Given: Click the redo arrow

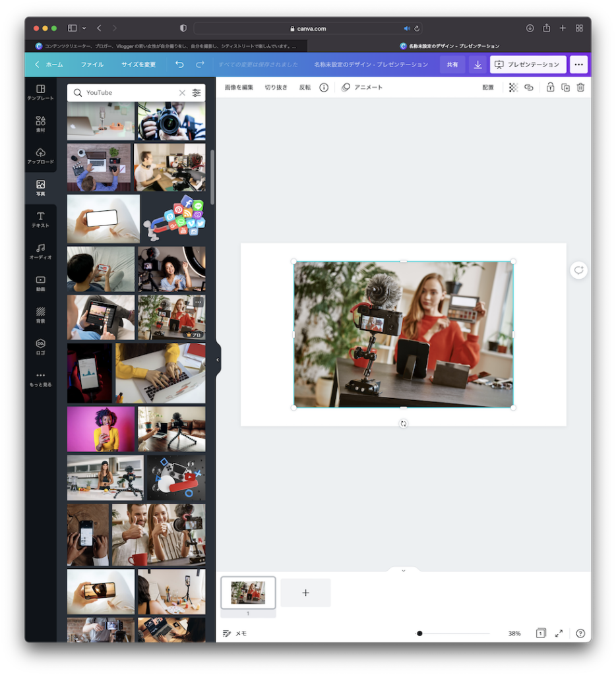Looking at the screenshot, I should pos(200,65).
